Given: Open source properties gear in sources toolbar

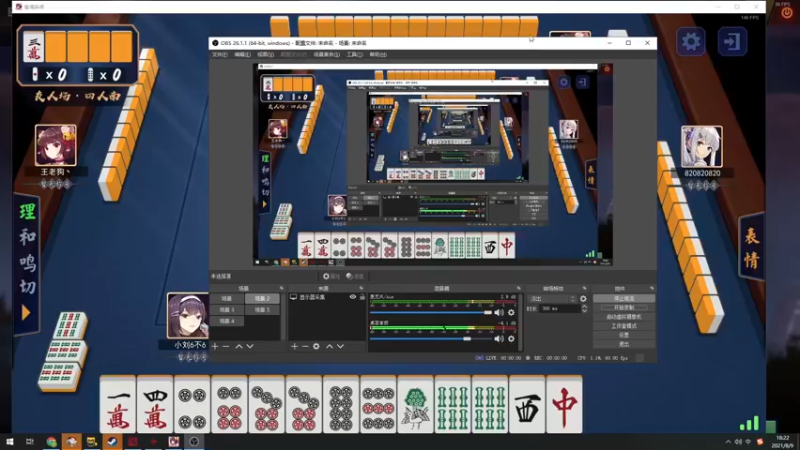Looking at the screenshot, I should click(x=316, y=346).
